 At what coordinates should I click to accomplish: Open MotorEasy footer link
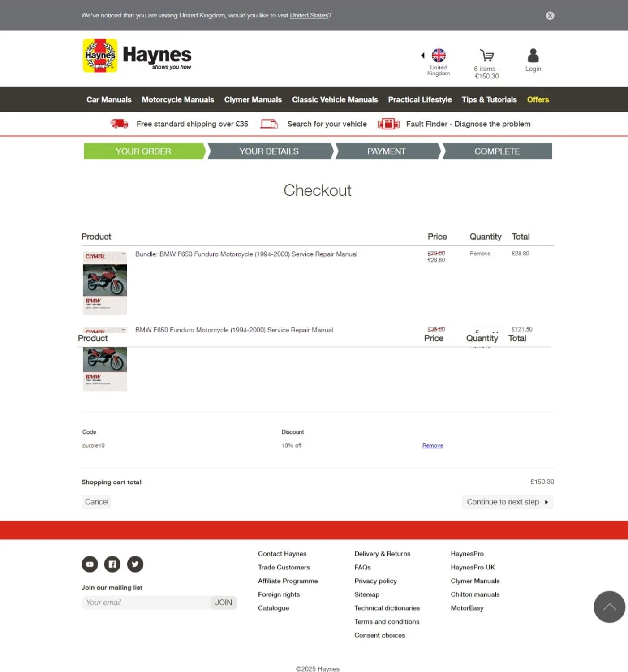pos(467,608)
